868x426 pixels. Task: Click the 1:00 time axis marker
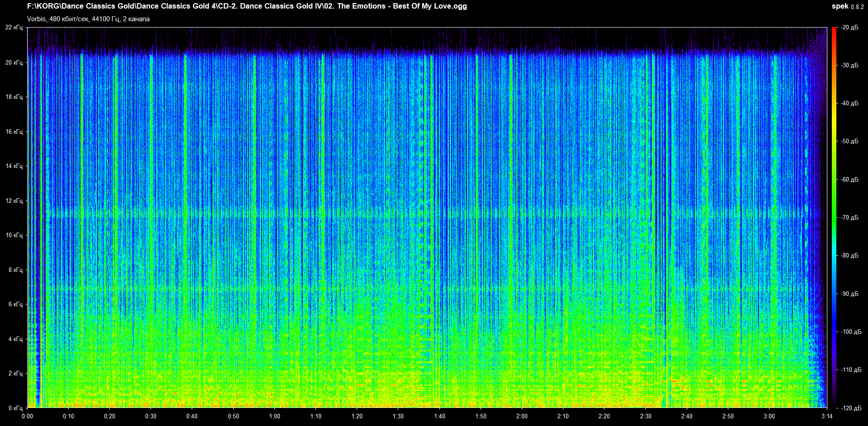pyautogui.click(x=274, y=416)
